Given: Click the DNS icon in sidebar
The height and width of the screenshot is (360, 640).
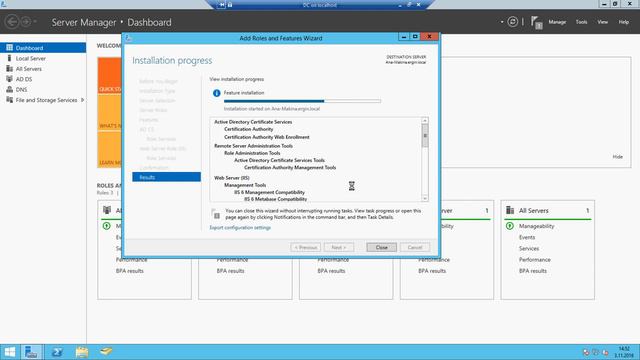Looking at the screenshot, I should point(9,89).
